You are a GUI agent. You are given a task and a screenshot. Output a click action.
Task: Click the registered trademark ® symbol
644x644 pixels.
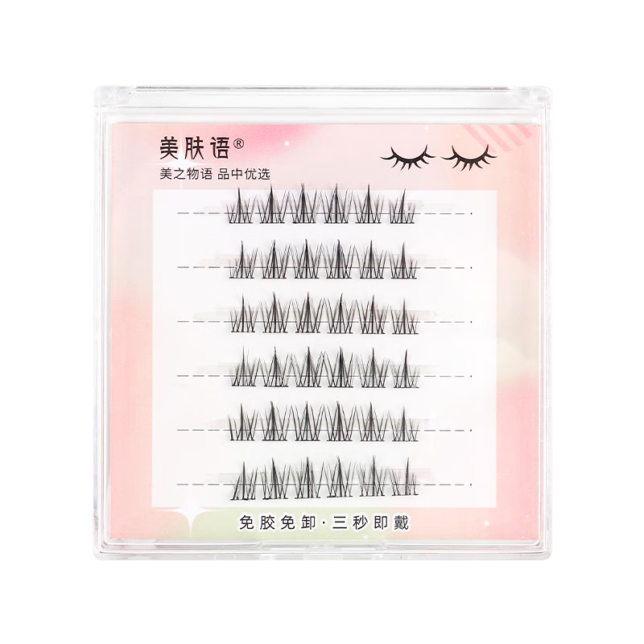tap(238, 144)
